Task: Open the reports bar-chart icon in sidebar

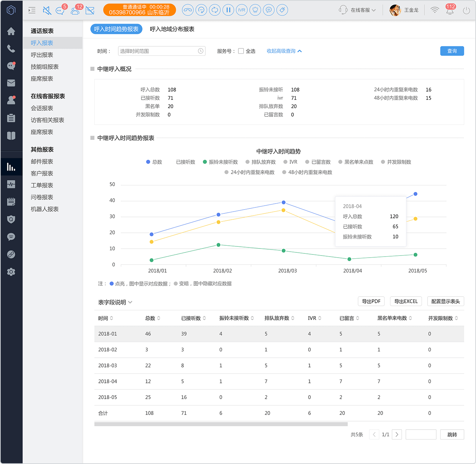Action: (11, 167)
